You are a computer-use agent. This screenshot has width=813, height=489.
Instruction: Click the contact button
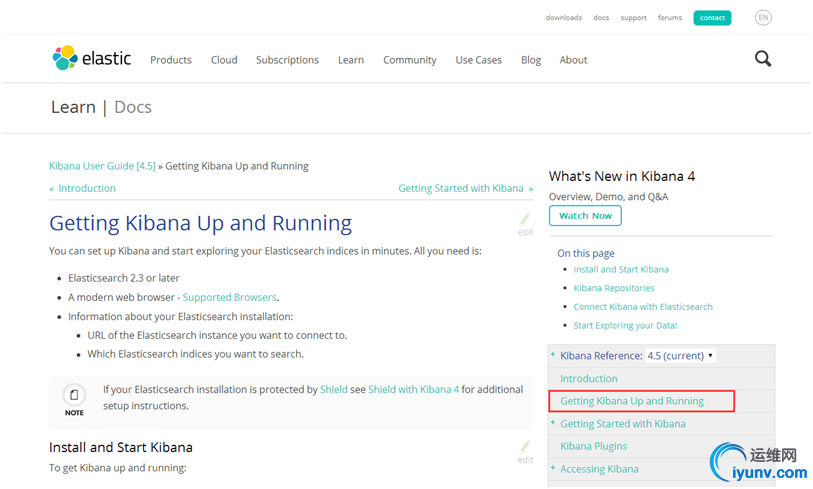(x=712, y=18)
